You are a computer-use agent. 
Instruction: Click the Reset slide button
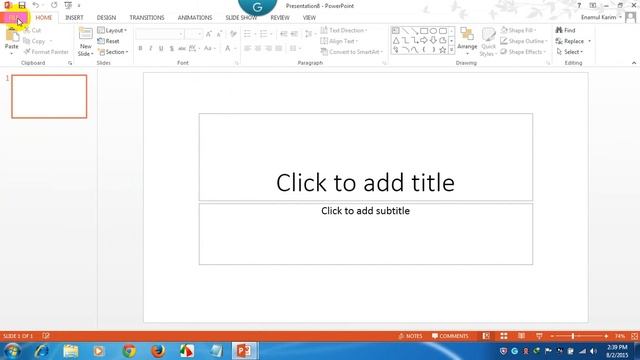[x=109, y=41]
